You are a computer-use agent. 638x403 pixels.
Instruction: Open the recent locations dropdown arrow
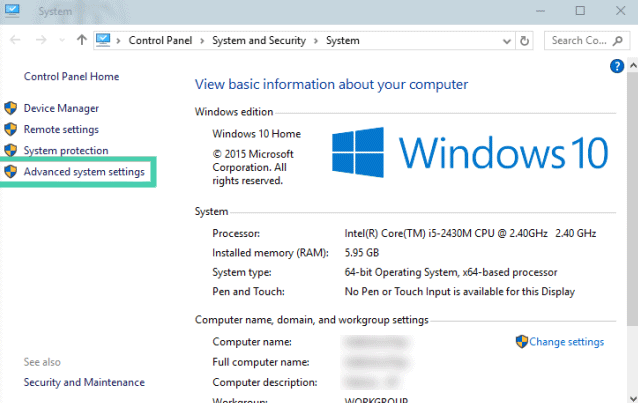tap(62, 40)
